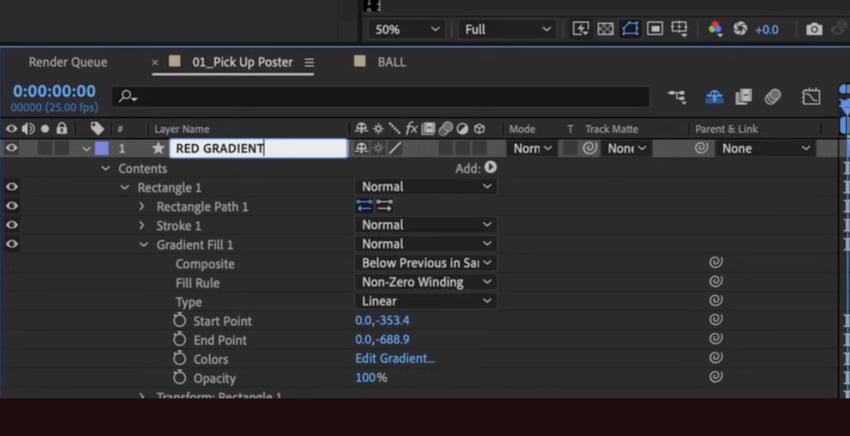Click the RED GRADIENT track matte pick whip
This screenshot has width=850, height=436.
click(x=590, y=148)
